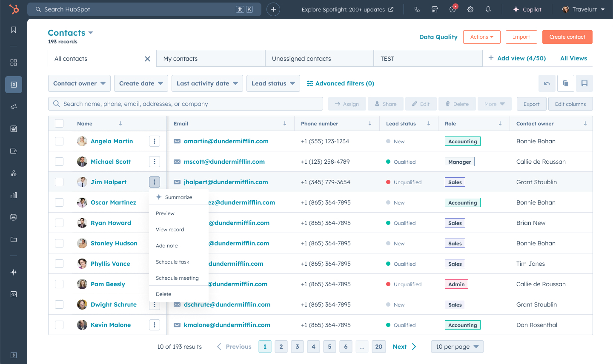The width and height of the screenshot is (613, 364).
Task: Choose Add note from the row menu
Action: [179, 246]
